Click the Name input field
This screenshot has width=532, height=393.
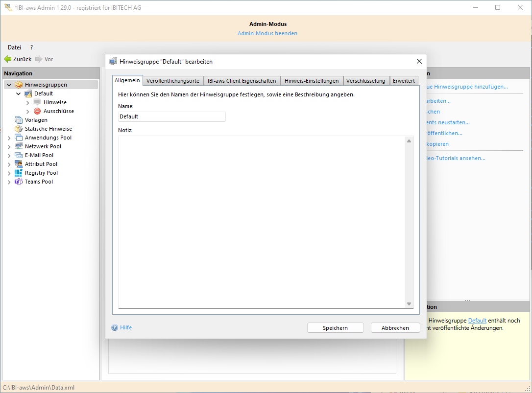[171, 116]
